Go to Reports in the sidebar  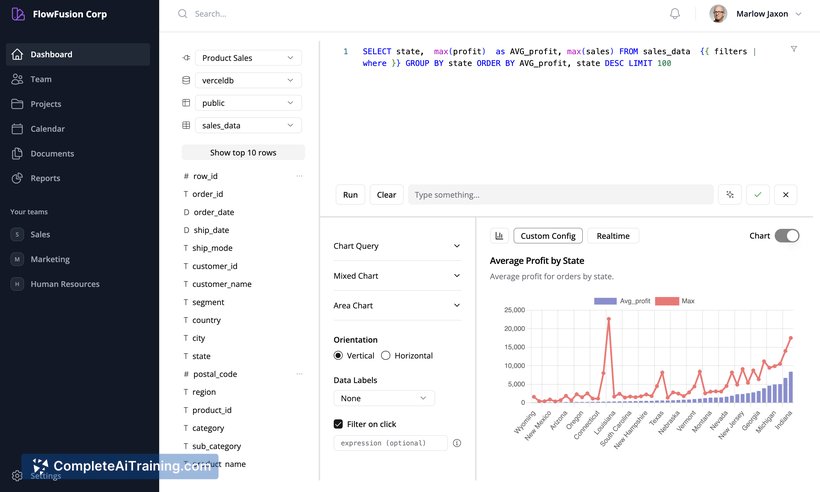pos(45,178)
